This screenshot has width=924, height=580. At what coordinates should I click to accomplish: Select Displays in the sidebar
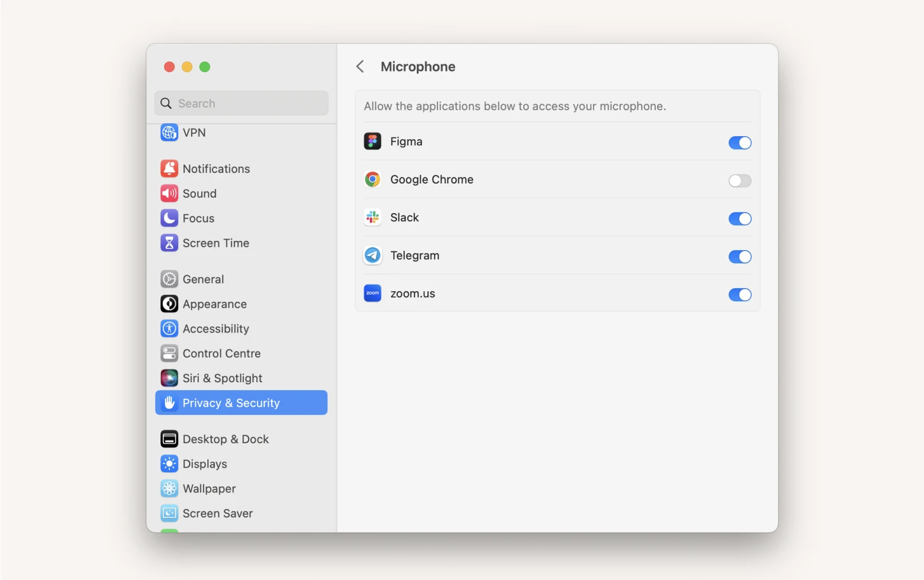(242, 464)
